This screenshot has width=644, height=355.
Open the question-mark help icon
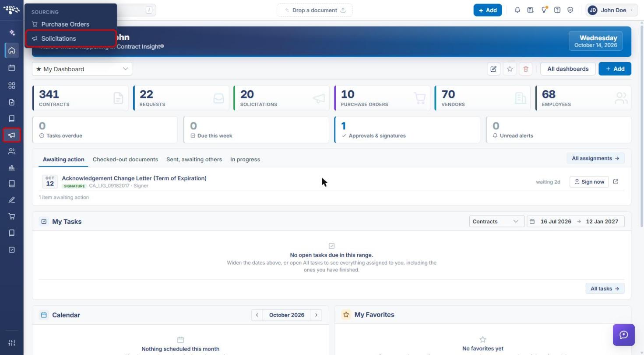coord(557,10)
